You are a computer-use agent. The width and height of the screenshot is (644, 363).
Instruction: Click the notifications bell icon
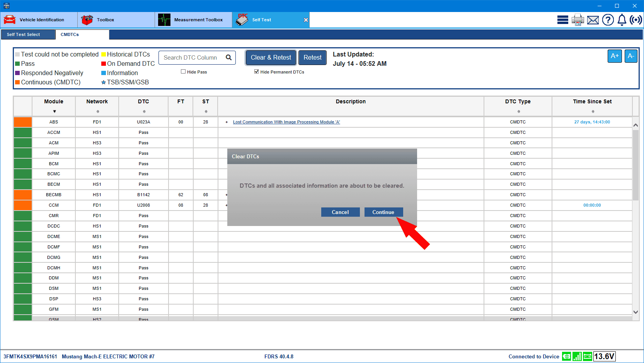click(622, 20)
